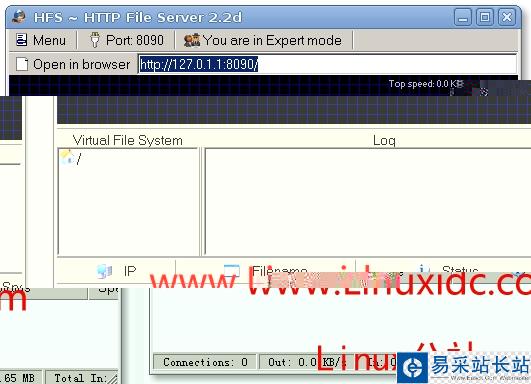Image resolution: width=531 pixels, height=384 pixels.
Task: Open the Menu button in HFS toolbar
Action: (41, 40)
